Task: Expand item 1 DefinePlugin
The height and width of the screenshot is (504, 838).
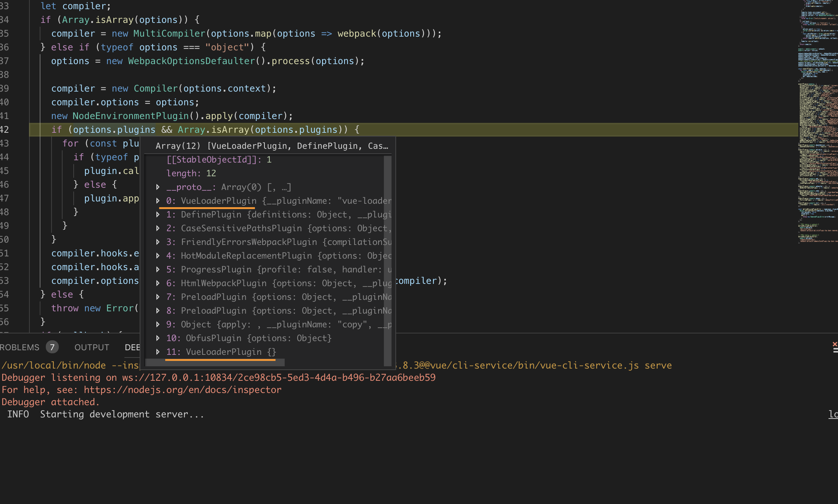Action: 158,215
